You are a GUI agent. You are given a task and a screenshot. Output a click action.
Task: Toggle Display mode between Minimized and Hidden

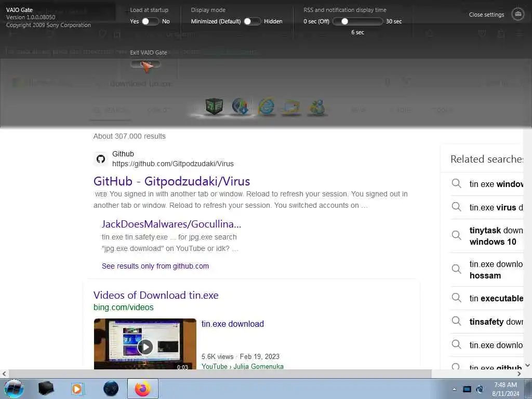252,21
